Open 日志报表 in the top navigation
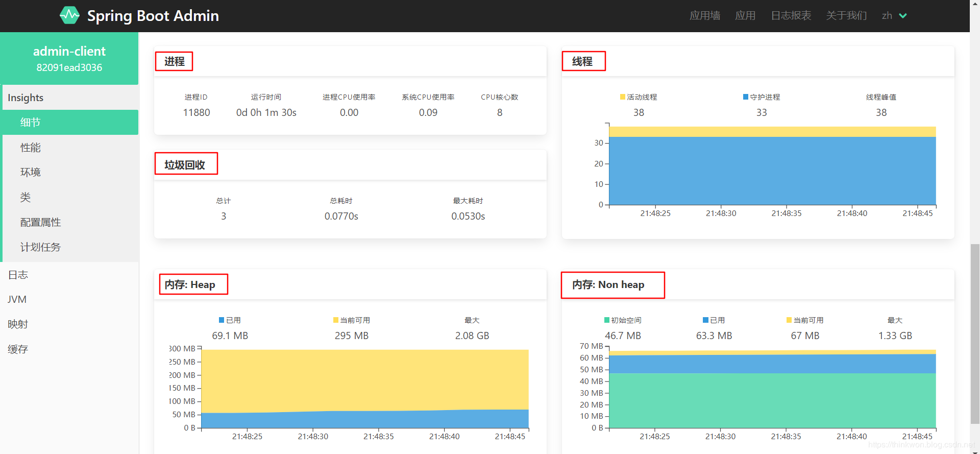Screen dimensions: 980x454 pos(791,16)
